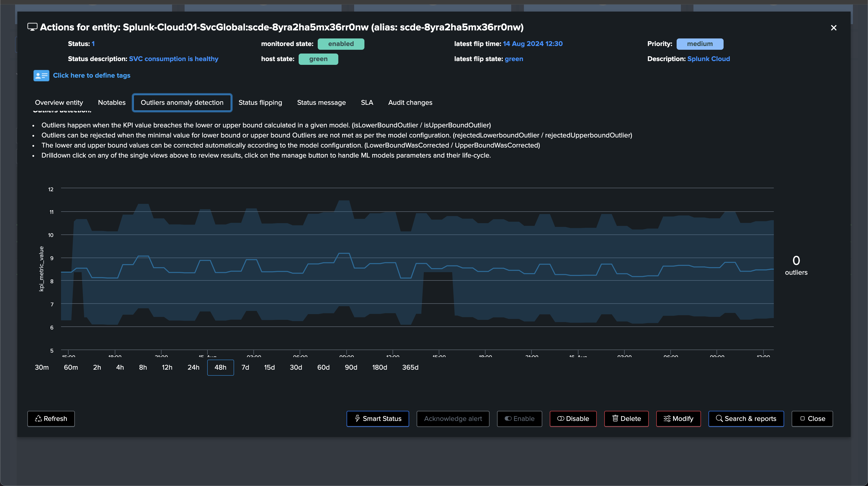This screenshot has width=868, height=486.
Task: Select the 365d time range
Action: (410, 367)
